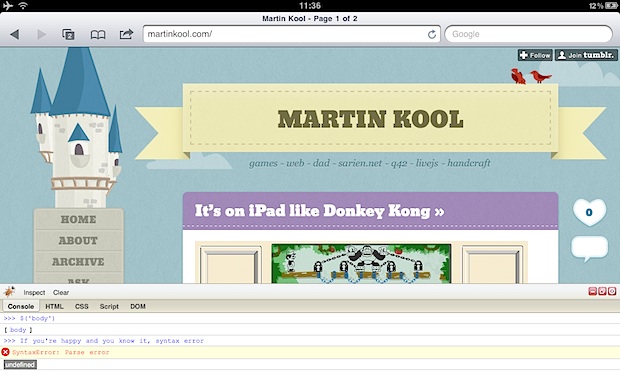Viewport: 620px width, 376px height.
Task: Clear the Firebug console
Action: pyautogui.click(x=61, y=293)
